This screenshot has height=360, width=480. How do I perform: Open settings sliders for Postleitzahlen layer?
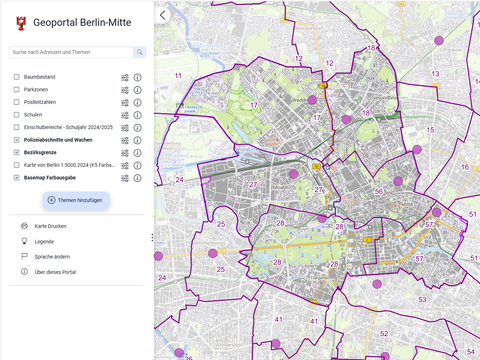coord(125,103)
